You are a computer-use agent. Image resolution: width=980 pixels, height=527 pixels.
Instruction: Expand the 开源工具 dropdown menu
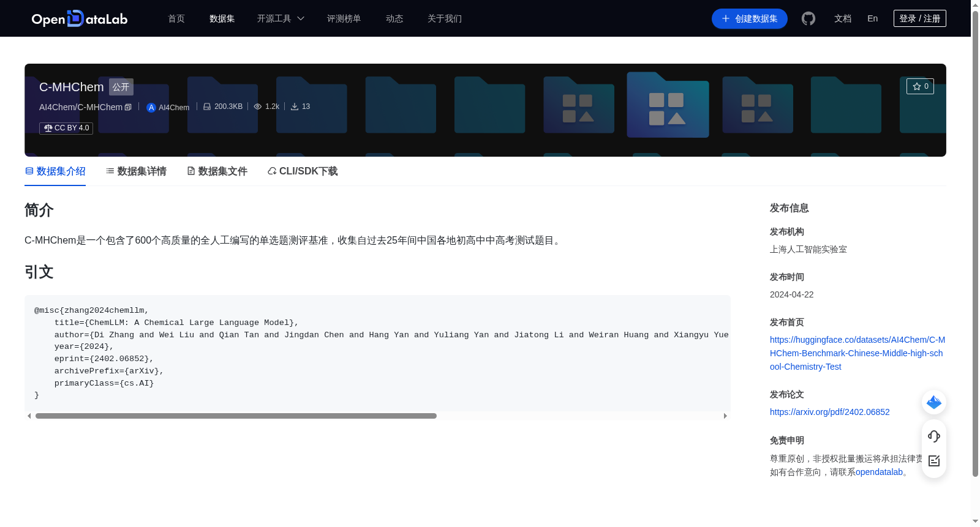(281, 18)
